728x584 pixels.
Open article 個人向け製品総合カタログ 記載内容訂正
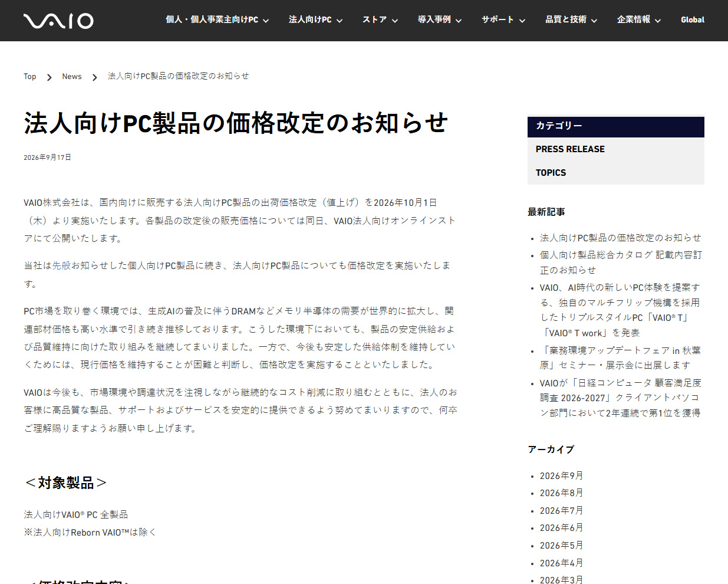coord(621,263)
